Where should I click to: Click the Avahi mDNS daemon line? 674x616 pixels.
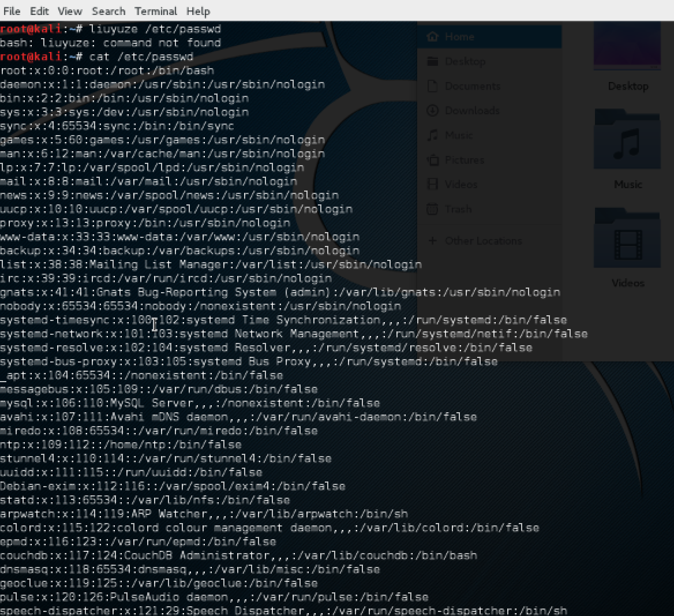(x=238, y=417)
